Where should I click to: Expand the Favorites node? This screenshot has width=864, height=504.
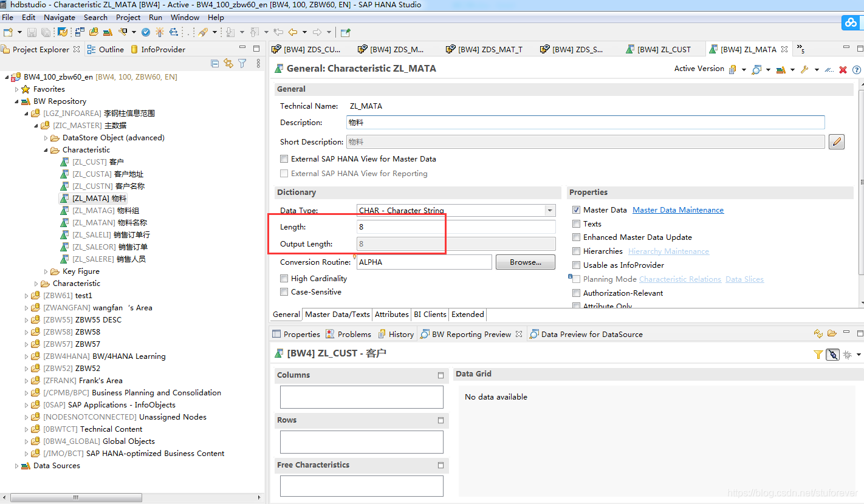coord(16,89)
